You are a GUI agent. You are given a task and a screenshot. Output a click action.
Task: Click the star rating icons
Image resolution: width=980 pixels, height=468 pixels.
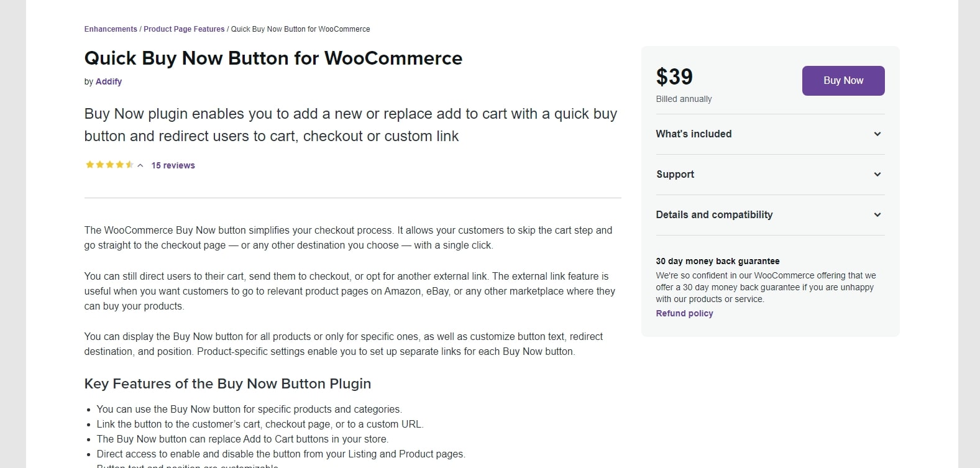click(x=109, y=165)
